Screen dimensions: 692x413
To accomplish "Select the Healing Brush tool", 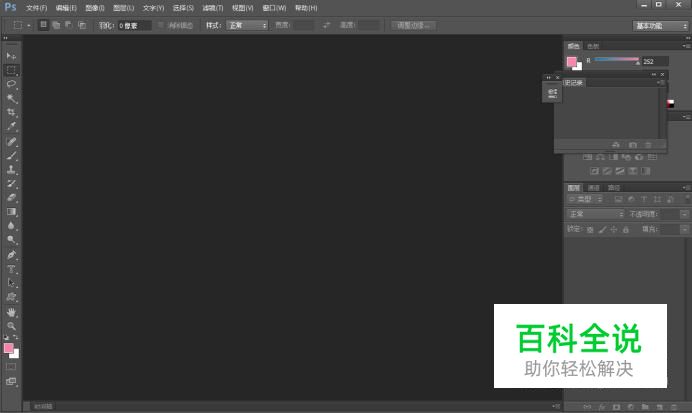I will pos(11,142).
